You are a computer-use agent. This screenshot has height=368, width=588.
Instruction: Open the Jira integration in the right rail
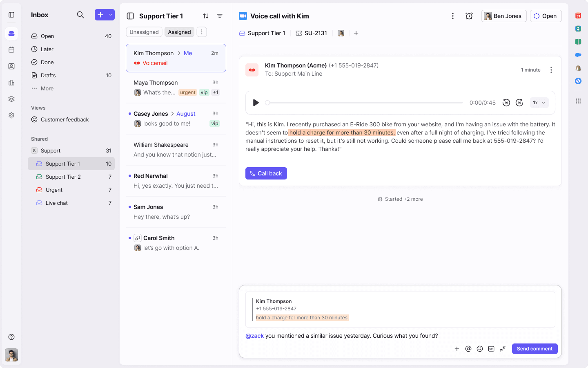578,81
